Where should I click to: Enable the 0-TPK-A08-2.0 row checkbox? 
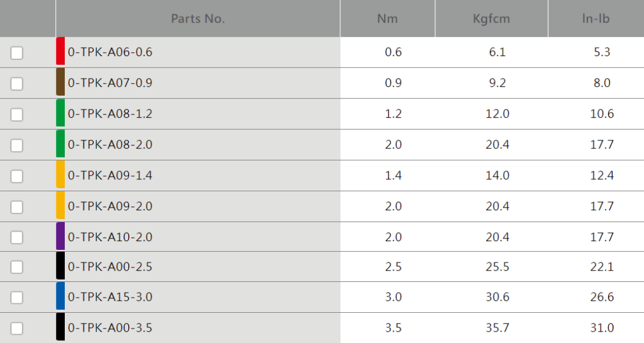click(x=17, y=145)
